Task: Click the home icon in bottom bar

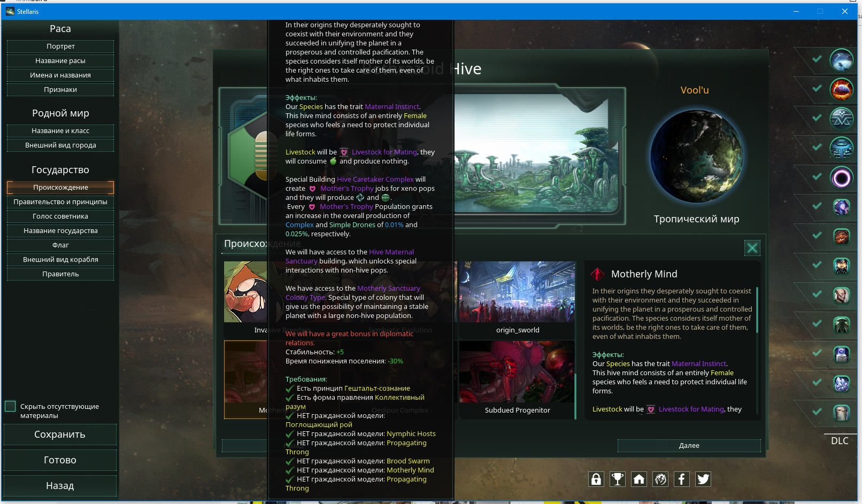Action: click(639, 479)
